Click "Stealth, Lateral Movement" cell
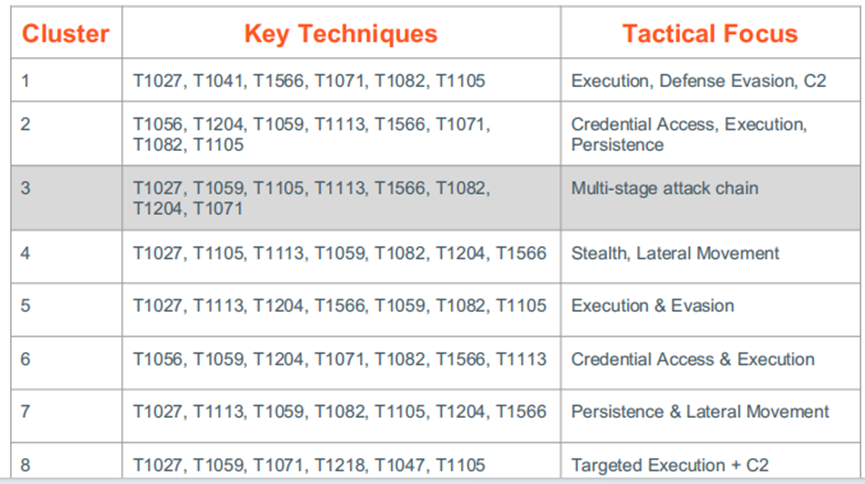865x484 pixels. pos(675,253)
